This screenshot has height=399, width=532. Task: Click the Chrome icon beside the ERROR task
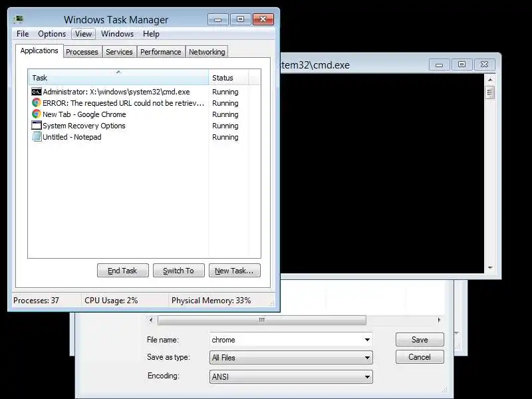click(37, 103)
